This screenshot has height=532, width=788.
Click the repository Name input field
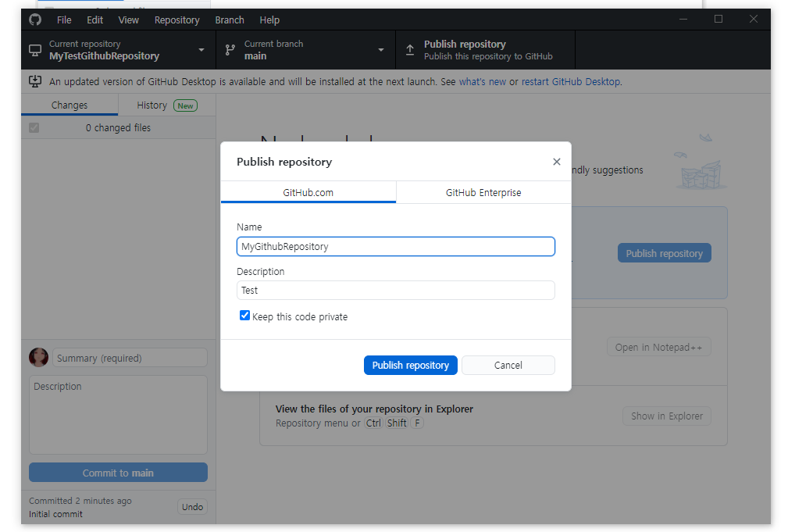point(395,246)
